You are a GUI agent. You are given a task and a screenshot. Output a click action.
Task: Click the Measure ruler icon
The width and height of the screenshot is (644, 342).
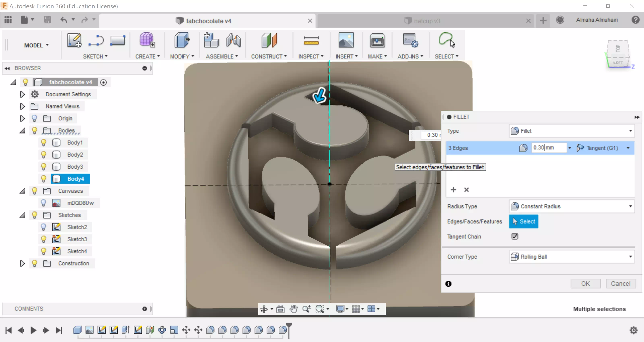(311, 40)
